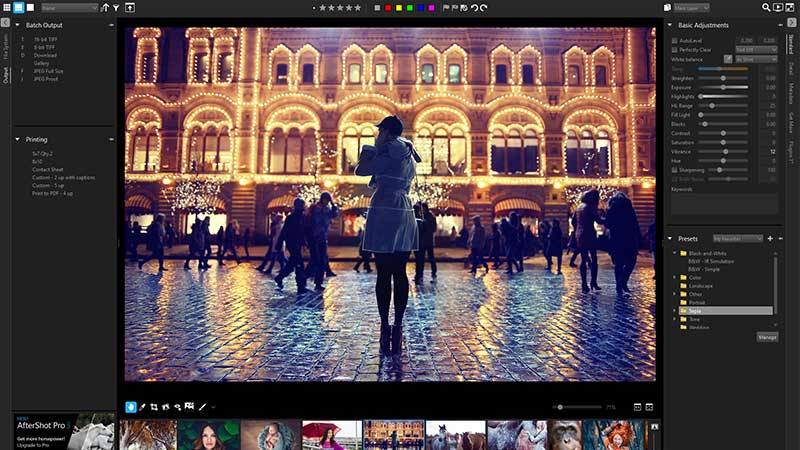Image resolution: width=800 pixels, height=450 pixels.
Task: Open the presets favorites dropdown
Action: [738, 238]
